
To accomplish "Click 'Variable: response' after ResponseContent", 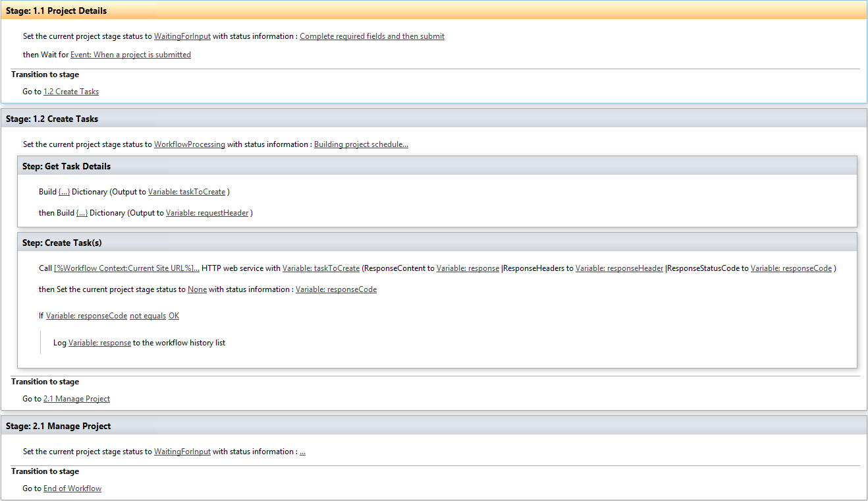I will 468,268.
